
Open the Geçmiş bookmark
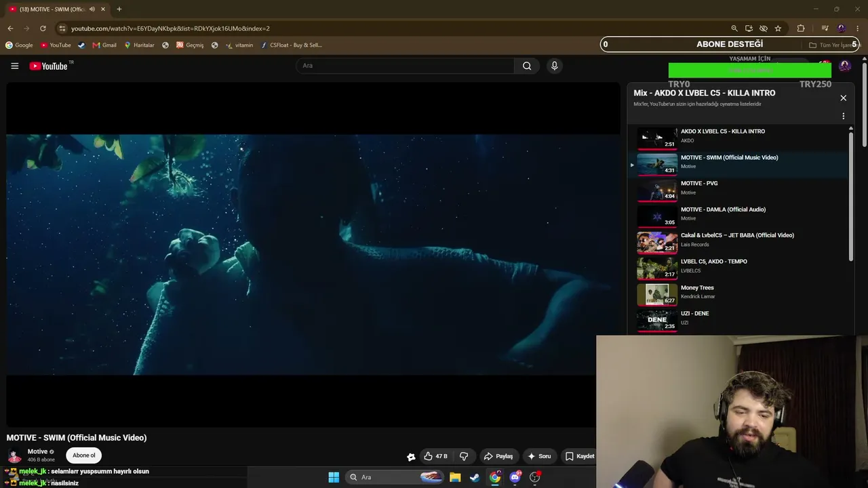(x=190, y=45)
